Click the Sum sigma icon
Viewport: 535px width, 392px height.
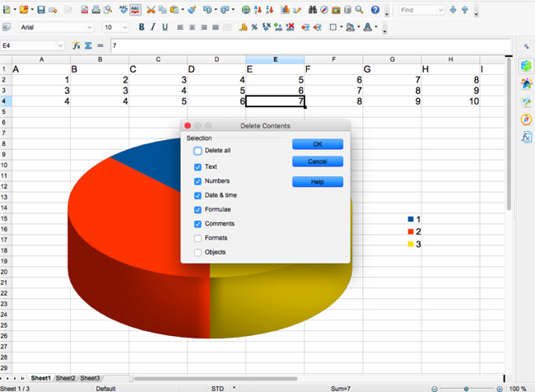coord(88,46)
